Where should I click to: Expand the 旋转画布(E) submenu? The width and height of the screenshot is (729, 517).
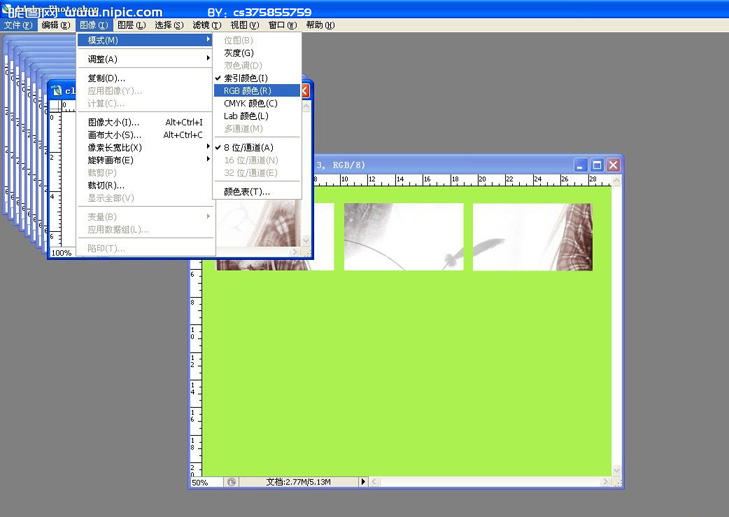click(x=145, y=160)
